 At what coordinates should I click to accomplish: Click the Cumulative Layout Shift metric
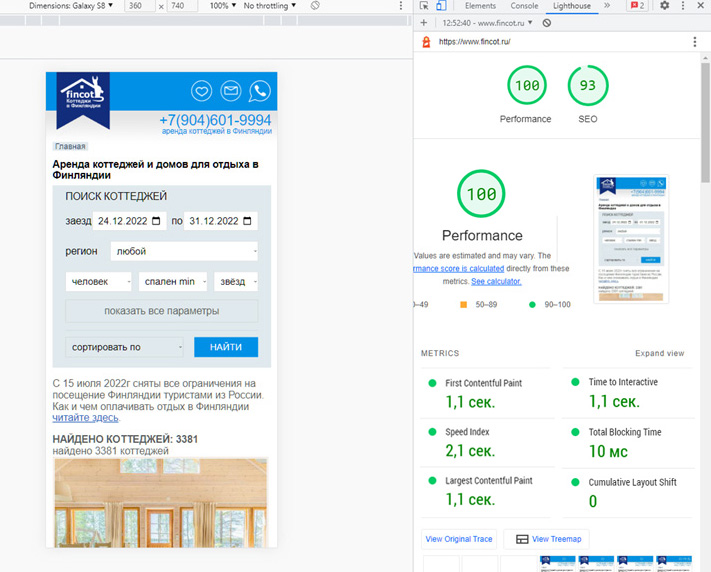click(628, 493)
